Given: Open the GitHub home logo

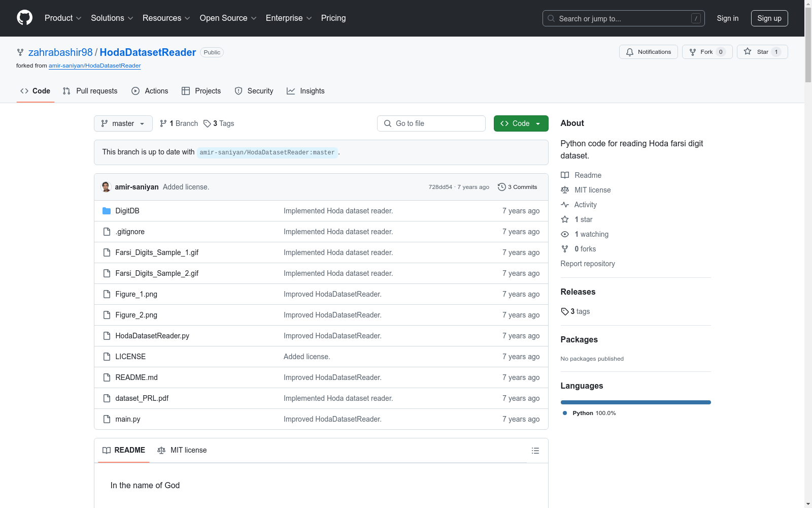Looking at the screenshot, I should tap(24, 18).
